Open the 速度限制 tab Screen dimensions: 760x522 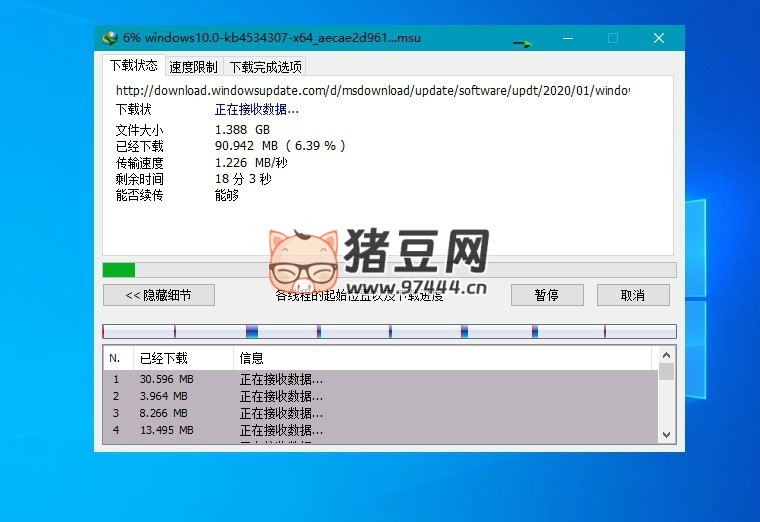click(x=193, y=67)
